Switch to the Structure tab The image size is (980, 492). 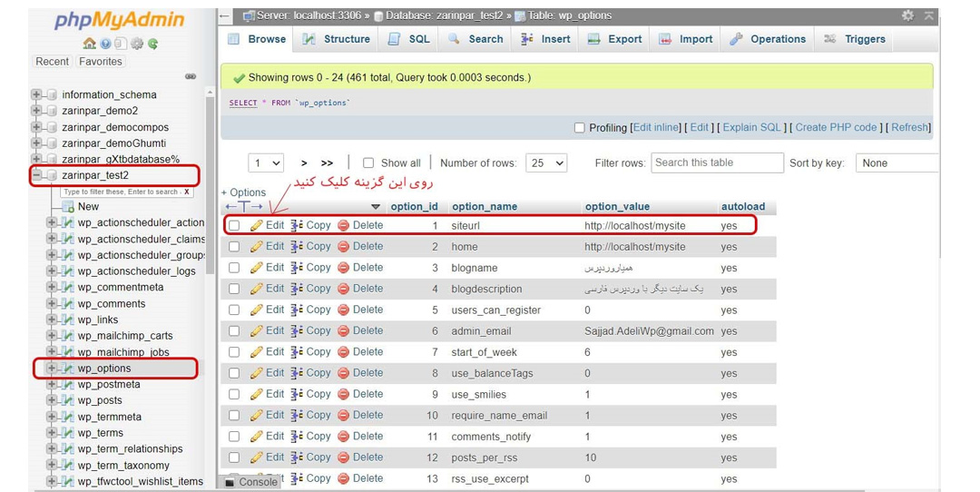(x=337, y=39)
